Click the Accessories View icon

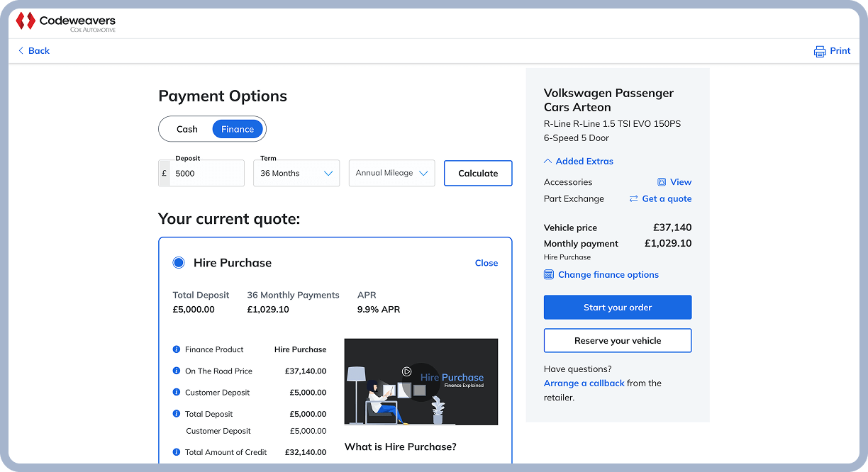pyautogui.click(x=662, y=182)
